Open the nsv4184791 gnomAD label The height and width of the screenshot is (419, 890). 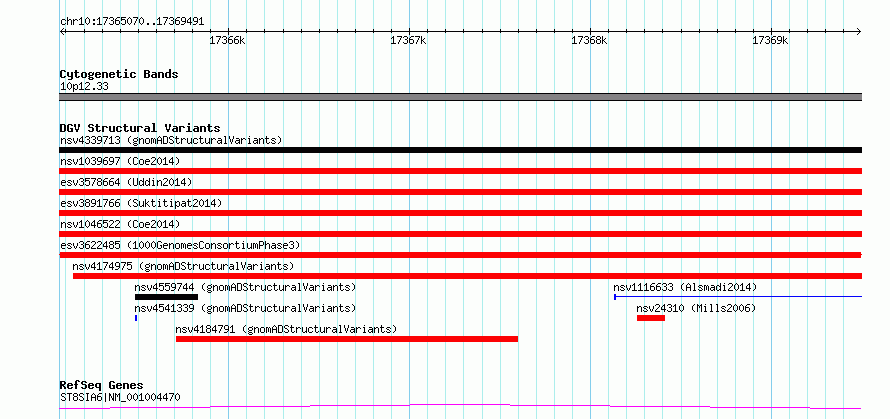[x=286, y=329]
